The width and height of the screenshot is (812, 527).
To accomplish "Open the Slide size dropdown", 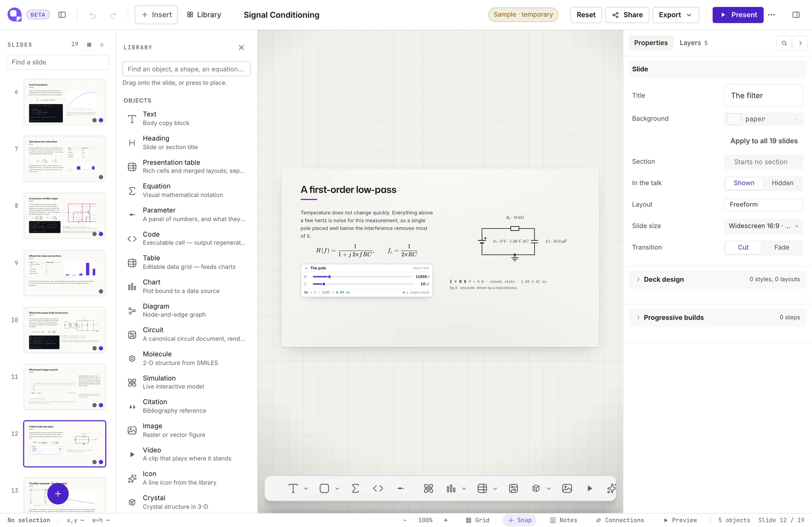I will coord(763,226).
